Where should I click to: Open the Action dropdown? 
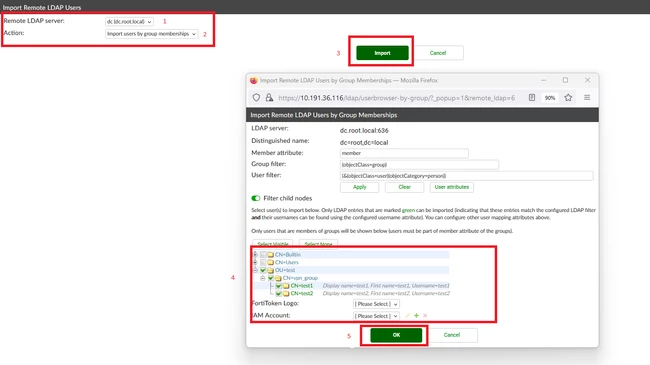pyautogui.click(x=151, y=34)
